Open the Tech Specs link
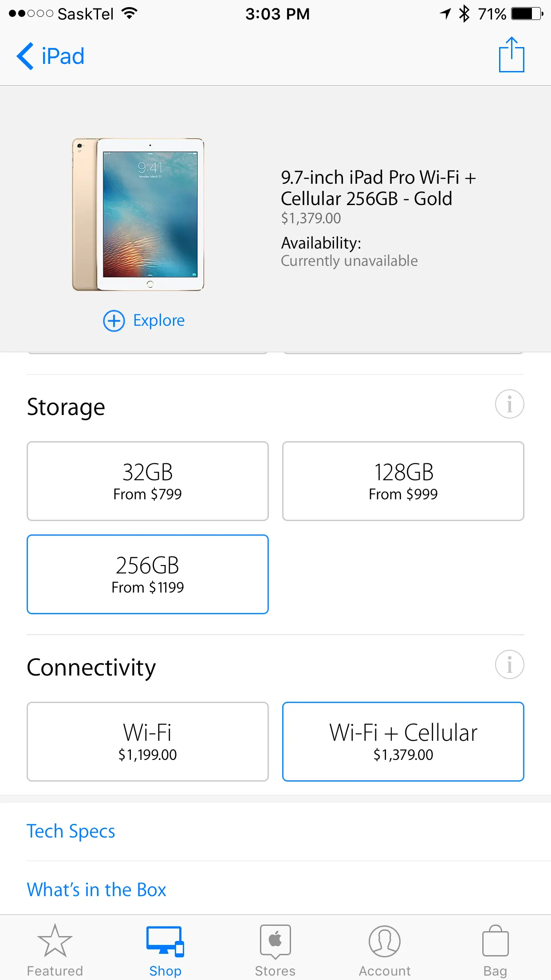551x980 pixels. (x=71, y=831)
